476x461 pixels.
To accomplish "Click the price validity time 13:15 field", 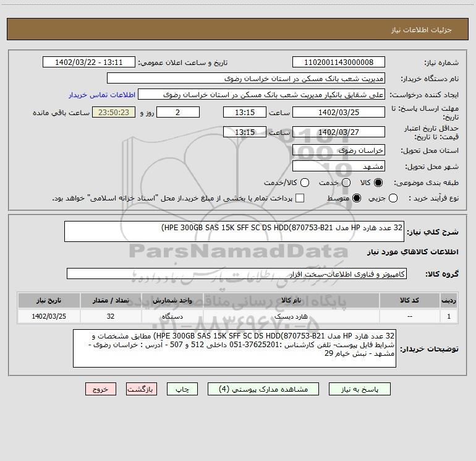I will [245, 132].
